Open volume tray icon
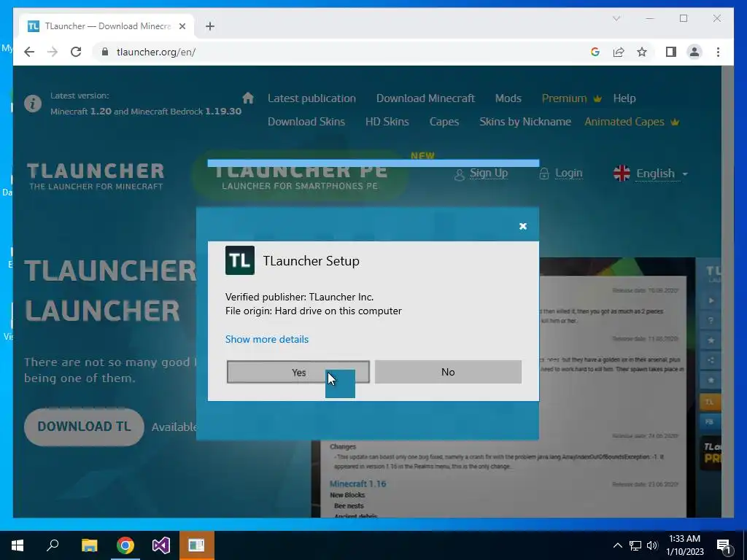This screenshot has width=747, height=560. point(652,545)
